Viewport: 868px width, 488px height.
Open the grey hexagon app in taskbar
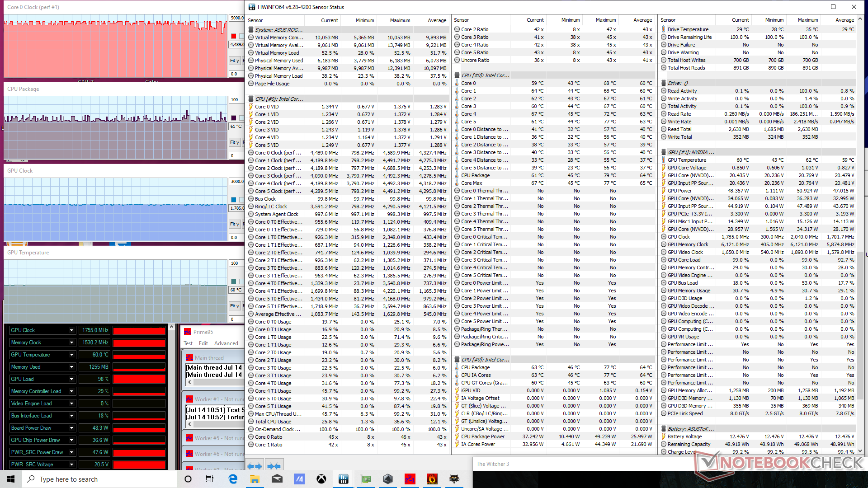(388, 479)
